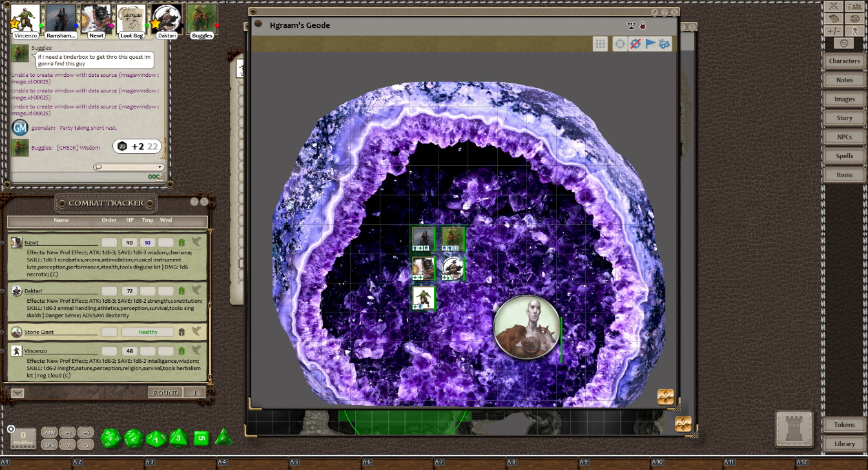Toggle Stone Giant's faction icon
The image size is (868, 470).
tap(181, 332)
